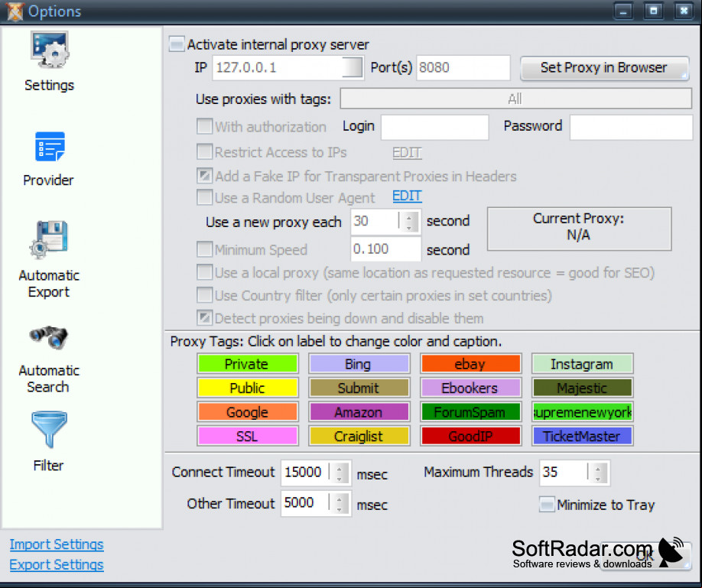Click the Bing lavender tag label

[x=359, y=364]
